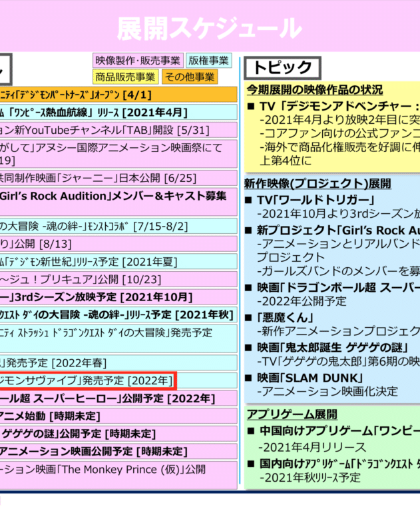Click the 映画「鬼太郎誕生 ゲゲゲの謎」 topic line
Image resolution: width=420 pixels, height=511 pixels.
click(x=332, y=348)
